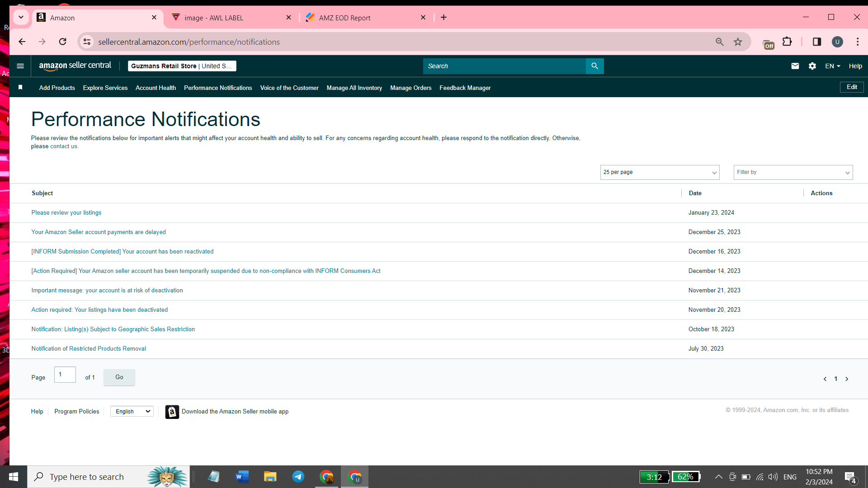Viewport: 868px width, 488px height.
Task: Bookmark this page with the star icon
Action: pos(738,42)
